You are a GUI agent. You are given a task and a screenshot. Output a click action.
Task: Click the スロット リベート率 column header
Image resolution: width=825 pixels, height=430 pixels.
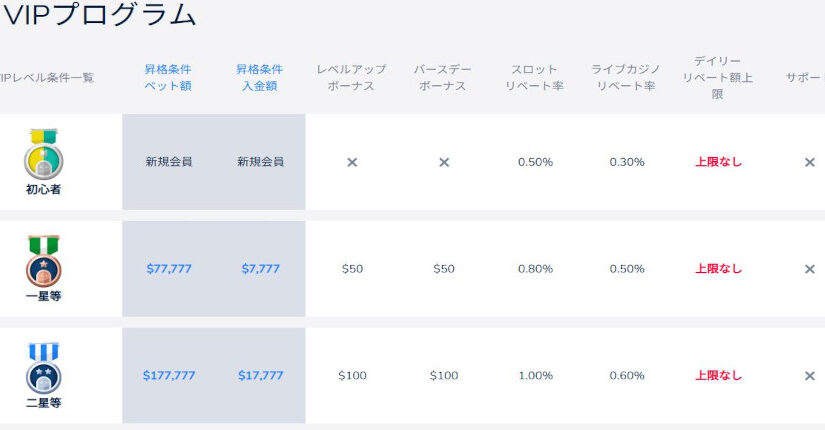pyautogui.click(x=535, y=78)
